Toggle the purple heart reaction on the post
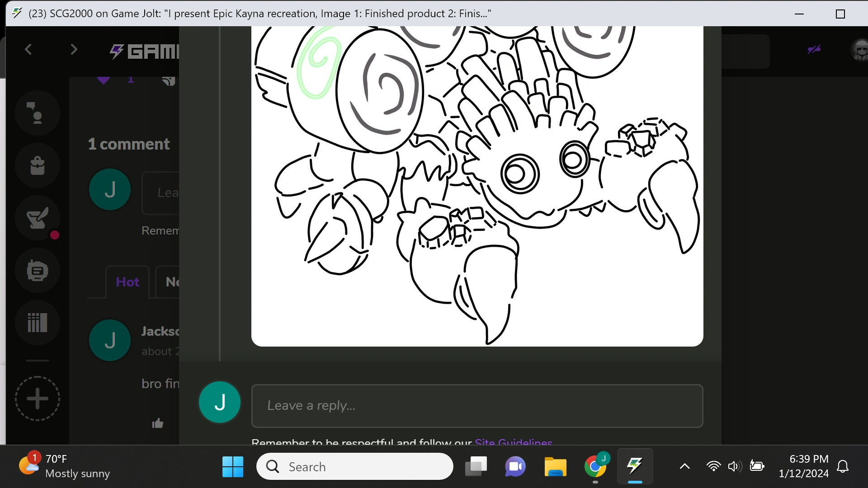This screenshot has width=868, height=488. (103, 80)
